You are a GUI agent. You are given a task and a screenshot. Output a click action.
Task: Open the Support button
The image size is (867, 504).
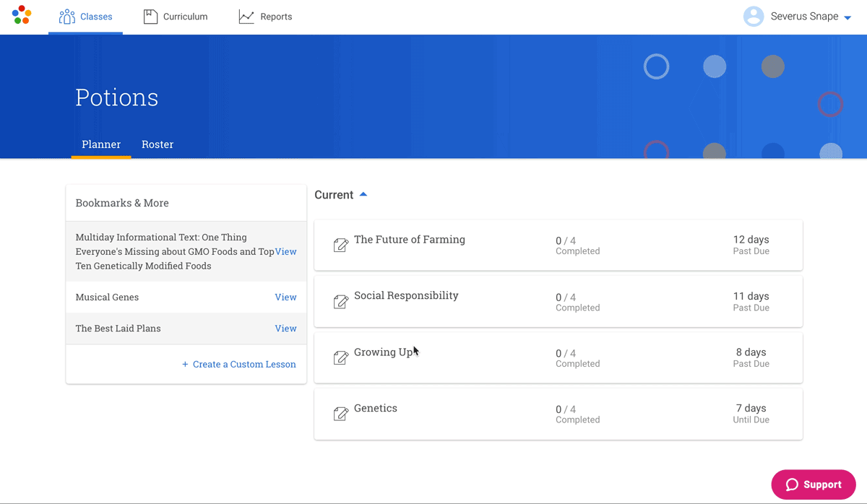814,485
